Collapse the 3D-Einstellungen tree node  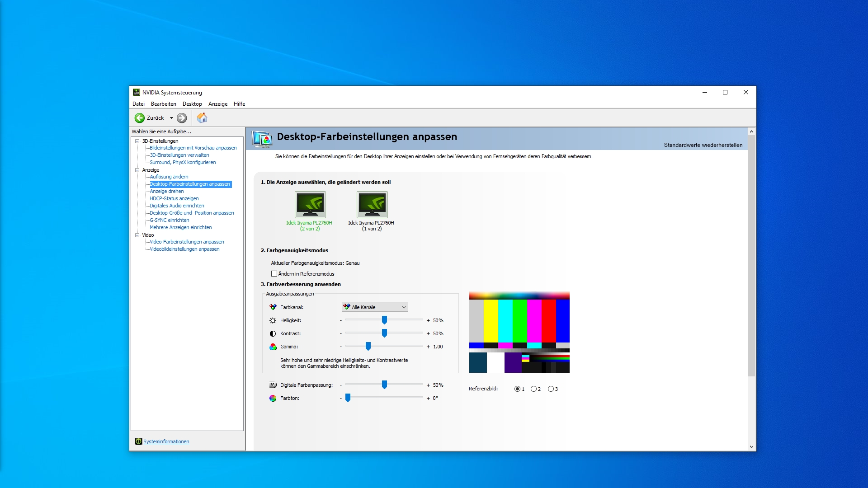[x=137, y=141]
